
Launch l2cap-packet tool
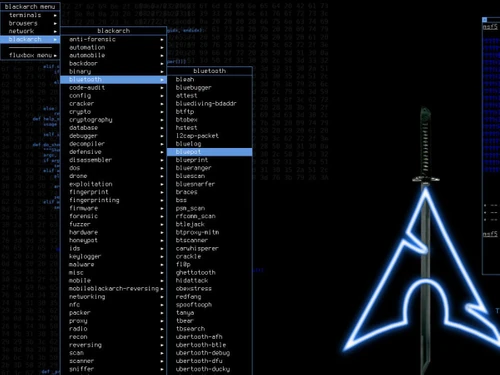coord(209,136)
